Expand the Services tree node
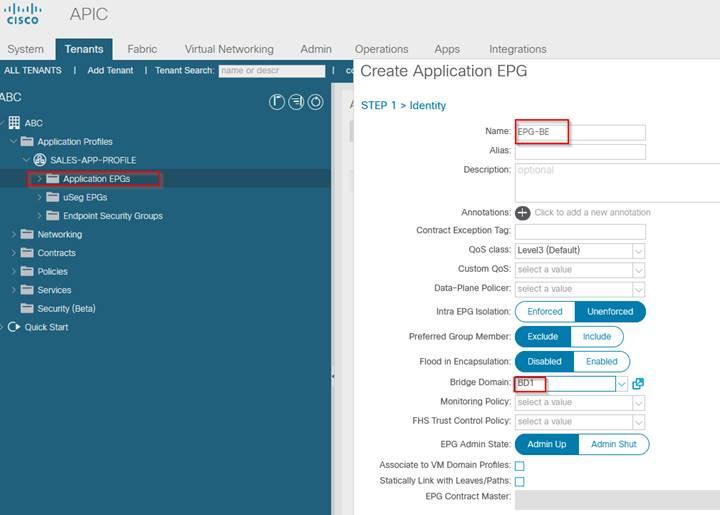Screen dimensions: 720x515 click(13, 290)
